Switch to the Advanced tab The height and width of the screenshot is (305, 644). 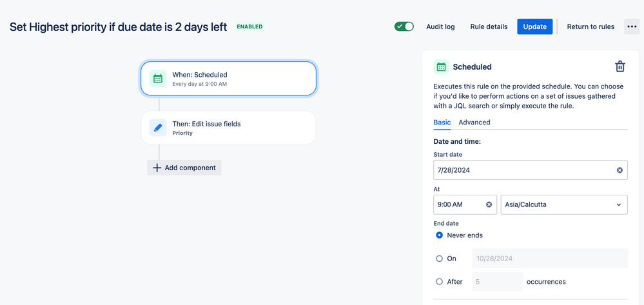[474, 122]
